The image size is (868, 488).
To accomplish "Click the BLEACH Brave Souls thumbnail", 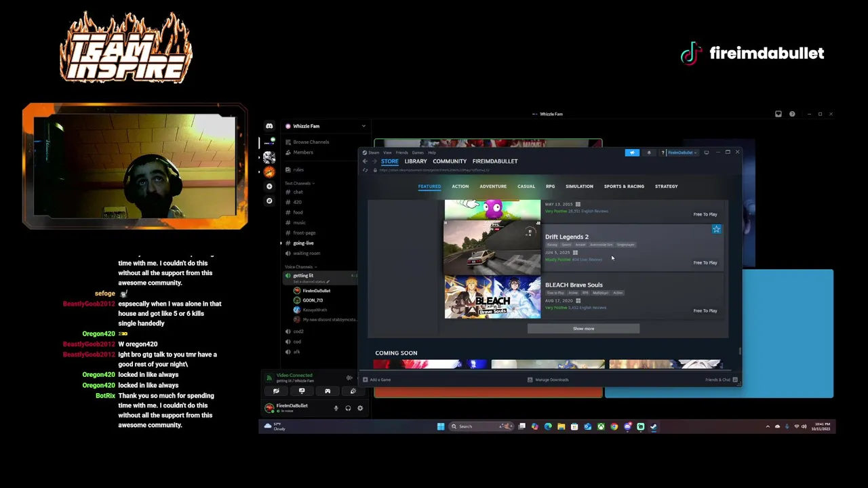I will pos(492,297).
